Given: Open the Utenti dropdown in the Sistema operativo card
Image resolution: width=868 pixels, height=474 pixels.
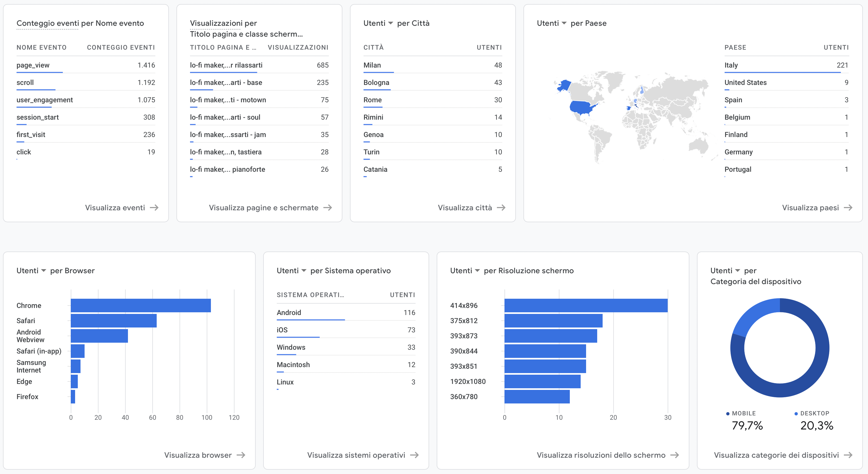Looking at the screenshot, I should [291, 271].
